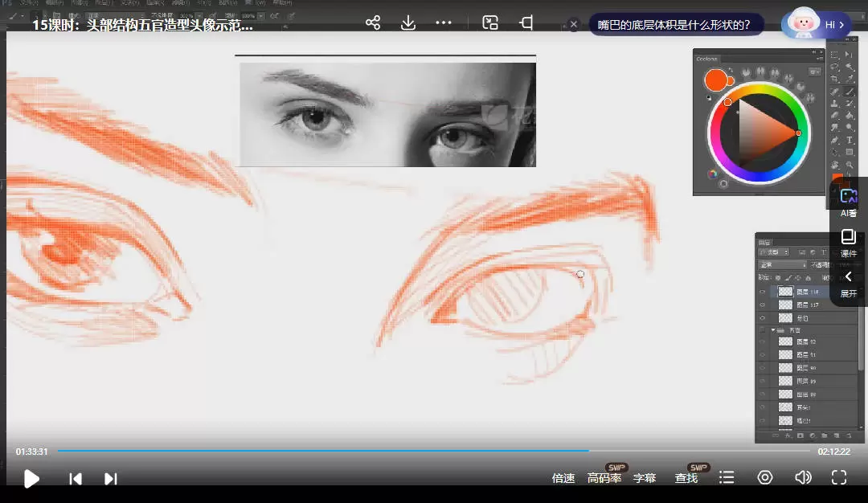Select the Eraser tool

(x=834, y=117)
